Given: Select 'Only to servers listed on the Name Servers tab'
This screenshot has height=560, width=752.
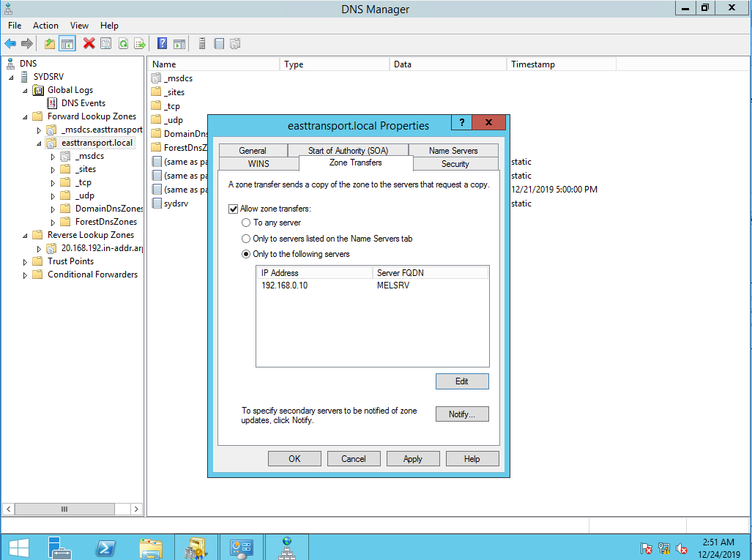Looking at the screenshot, I should (x=247, y=238).
